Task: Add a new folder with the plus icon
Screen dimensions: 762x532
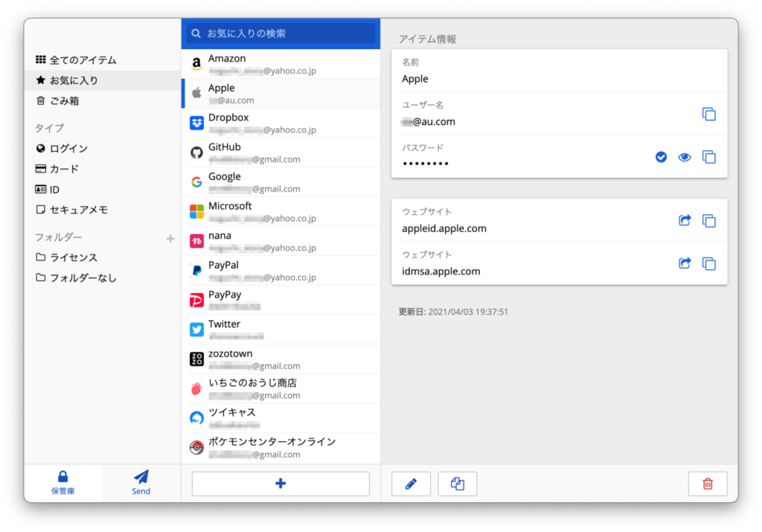Action: [x=170, y=239]
